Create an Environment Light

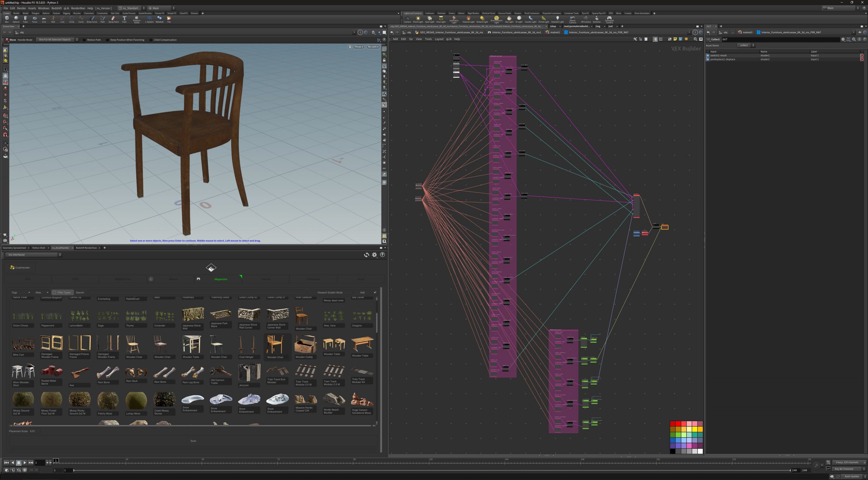(x=496, y=19)
